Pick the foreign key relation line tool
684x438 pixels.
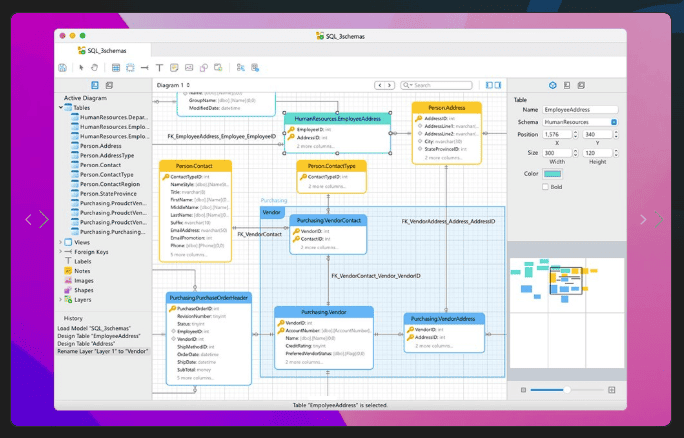click(145, 68)
